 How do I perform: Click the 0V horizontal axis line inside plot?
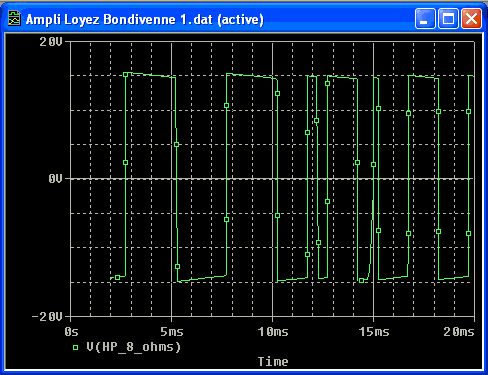point(272,179)
